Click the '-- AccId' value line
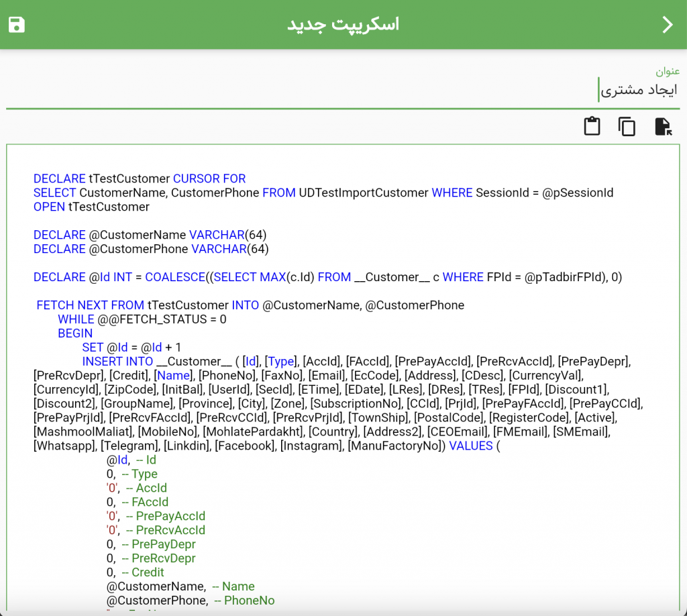Screen dimensions: 687x616 coord(137,488)
